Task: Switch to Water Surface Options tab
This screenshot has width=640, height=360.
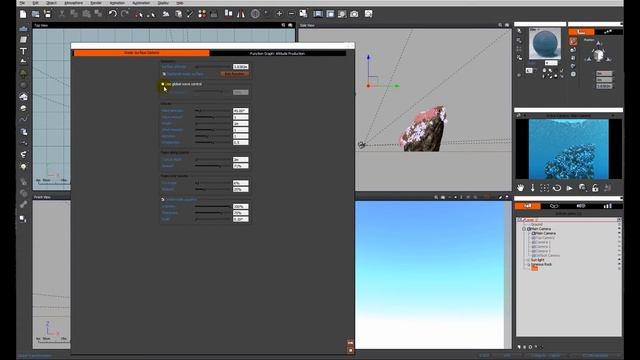Action: (x=142, y=53)
